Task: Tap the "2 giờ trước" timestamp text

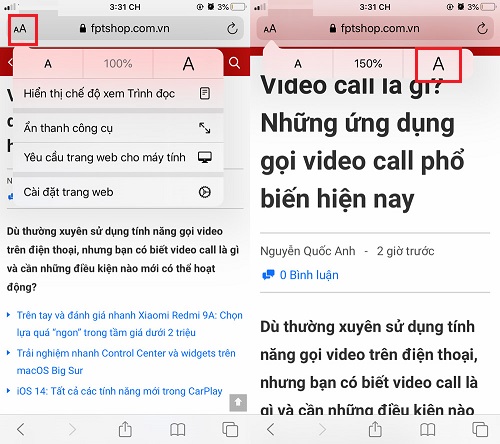Action: [x=405, y=251]
